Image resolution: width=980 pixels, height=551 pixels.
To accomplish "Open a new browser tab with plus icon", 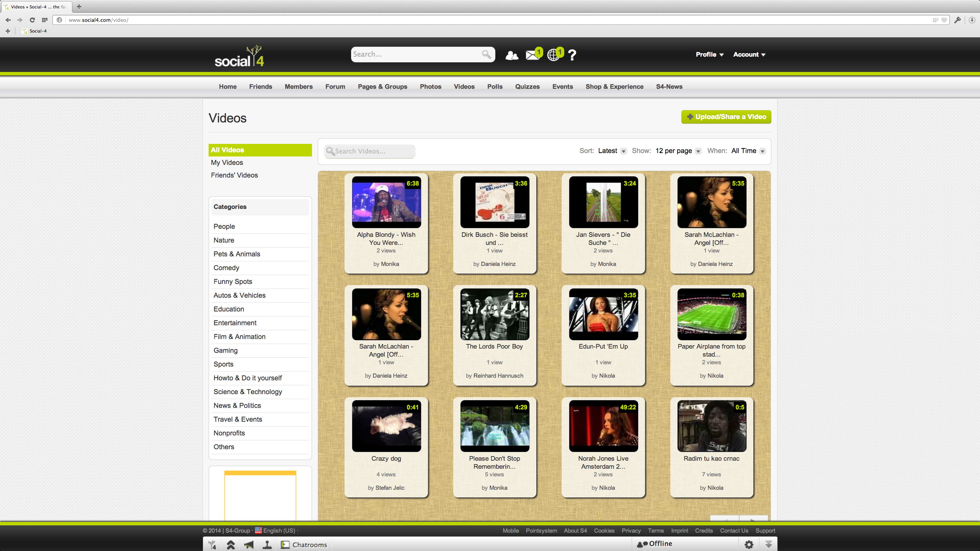I will point(79,7).
